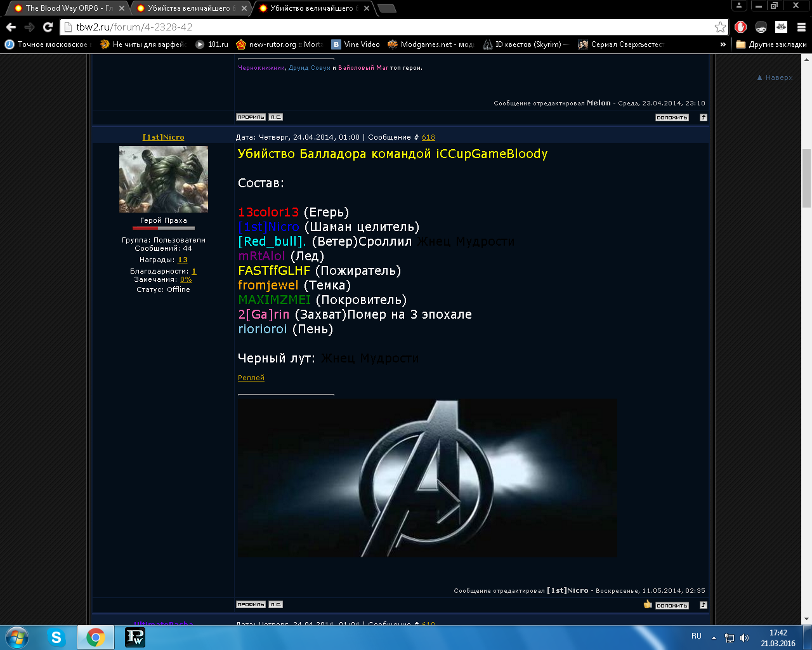This screenshot has height=650, width=812.
Task: Open the PW game taskbar icon
Action: [x=134, y=637]
